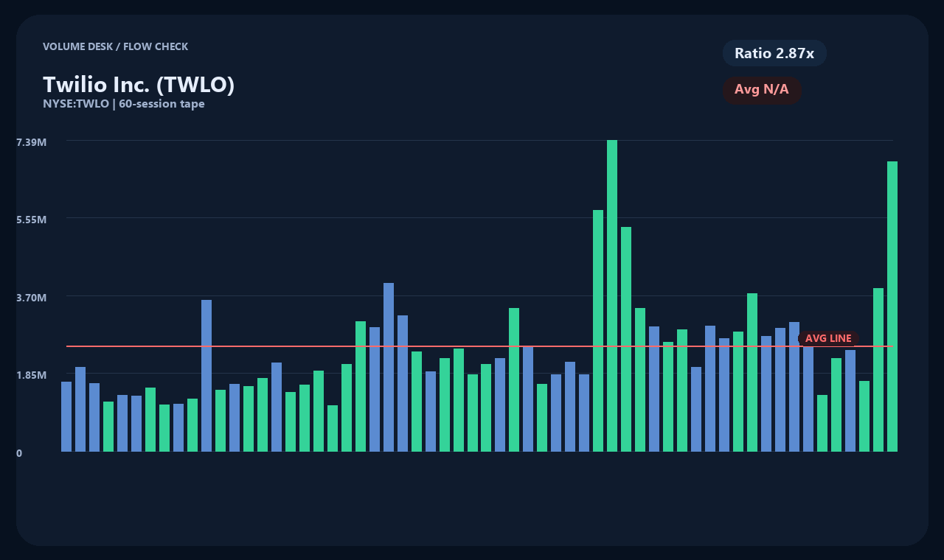Click the NYSE:TWLO | 60-session tape subtitle

point(124,104)
